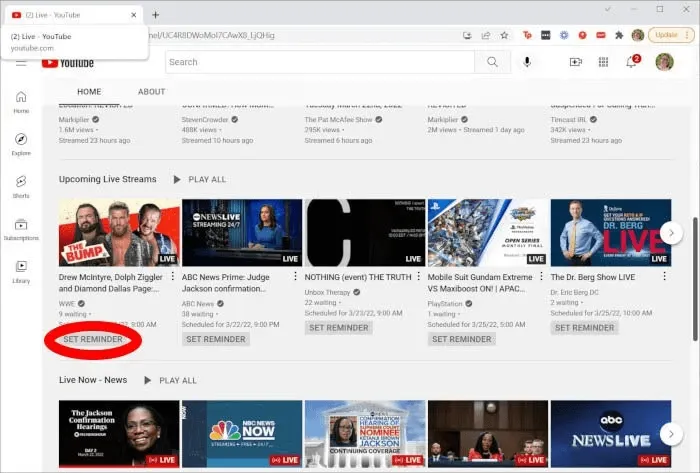Open the StevenCrowder channel link
This screenshot has width=700, height=473.
(x=205, y=120)
